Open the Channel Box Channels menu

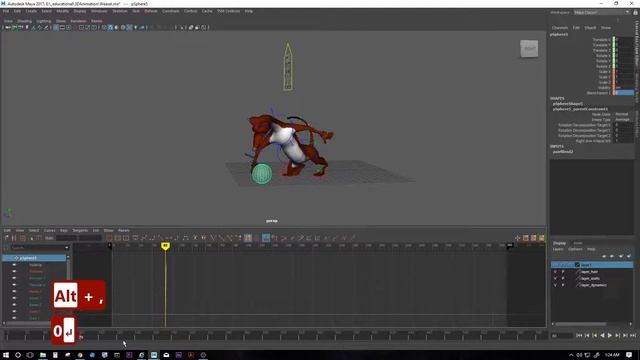[x=560, y=28]
